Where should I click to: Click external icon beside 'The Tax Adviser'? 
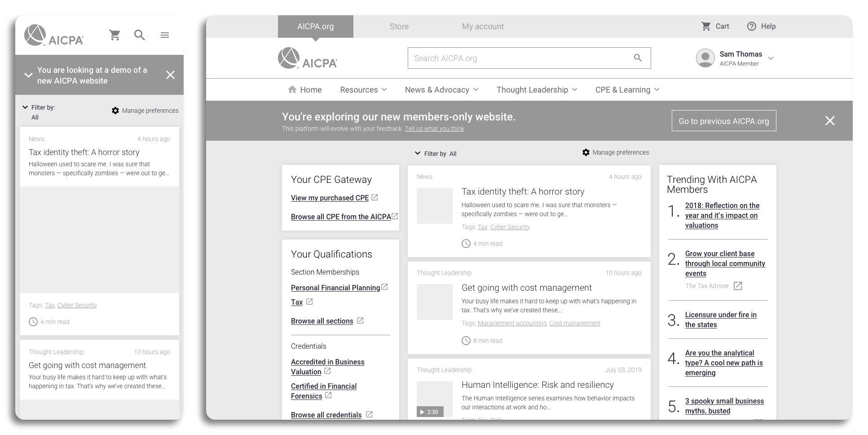click(x=738, y=286)
